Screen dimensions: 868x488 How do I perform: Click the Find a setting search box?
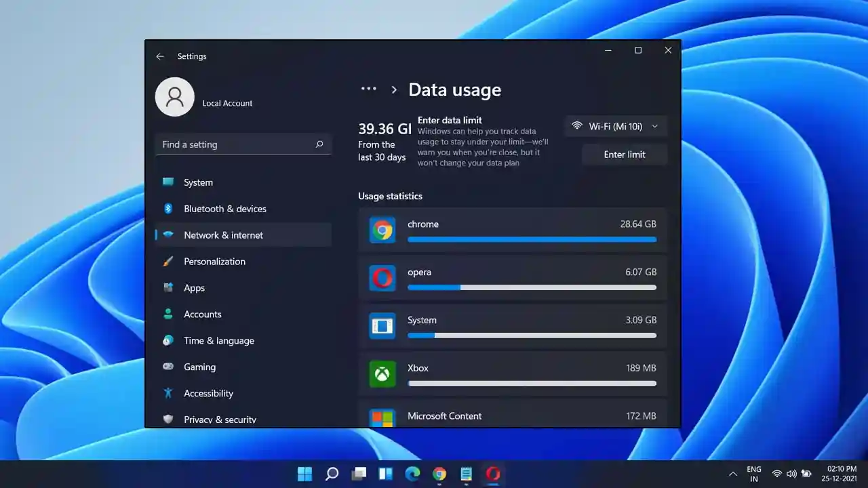(x=243, y=144)
